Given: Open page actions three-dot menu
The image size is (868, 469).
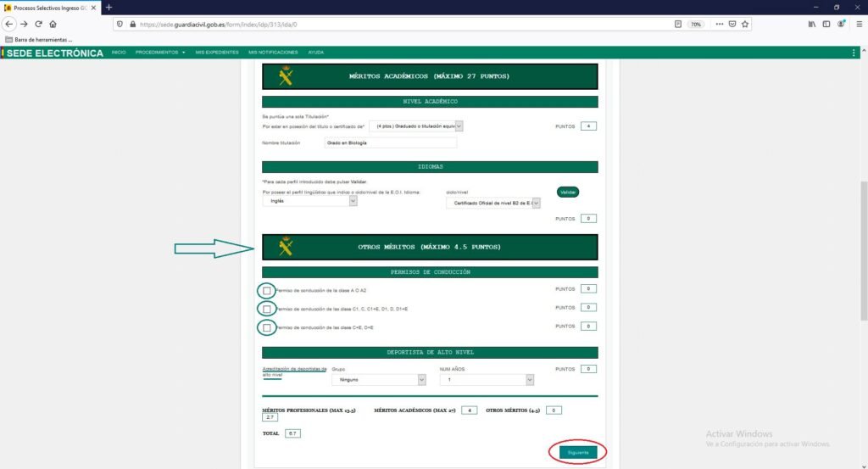Looking at the screenshot, I should click(x=719, y=25).
